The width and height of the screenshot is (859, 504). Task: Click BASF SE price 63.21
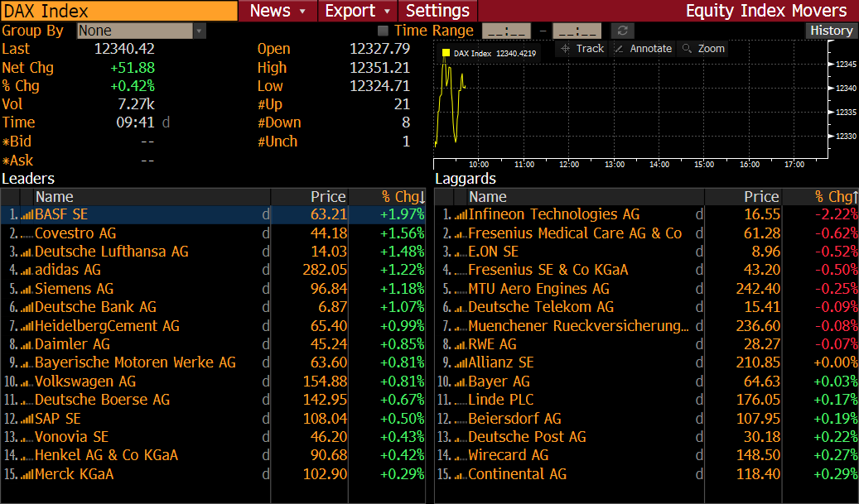click(329, 215)
